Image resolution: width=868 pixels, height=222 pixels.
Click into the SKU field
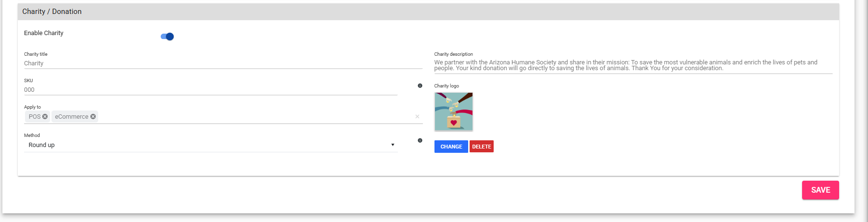210,90
